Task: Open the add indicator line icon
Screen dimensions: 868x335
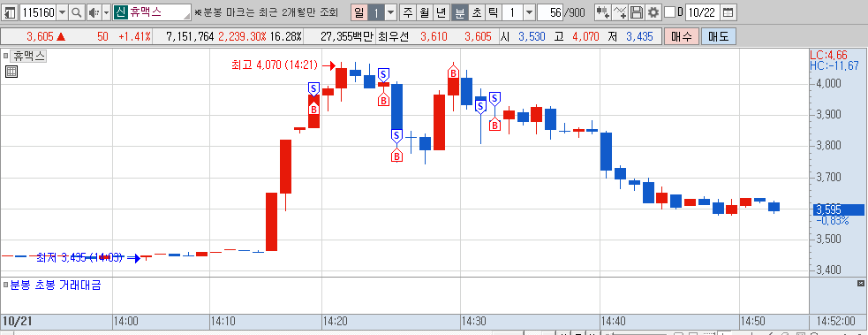Action: 621,12
